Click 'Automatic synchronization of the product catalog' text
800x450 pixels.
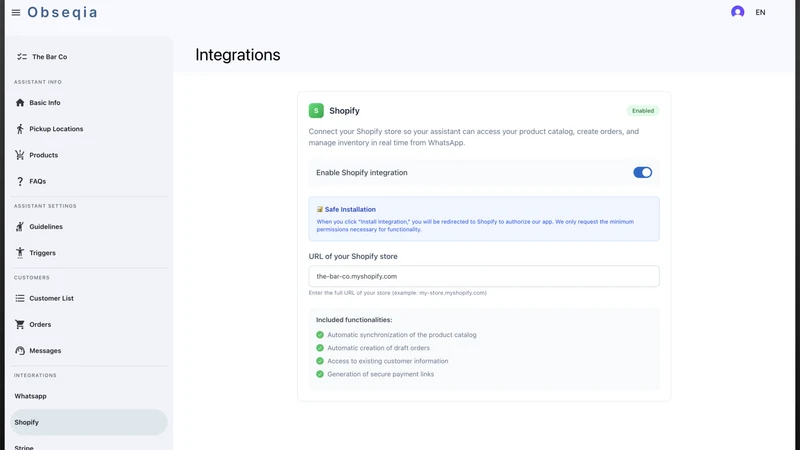(x=402, y=335)
